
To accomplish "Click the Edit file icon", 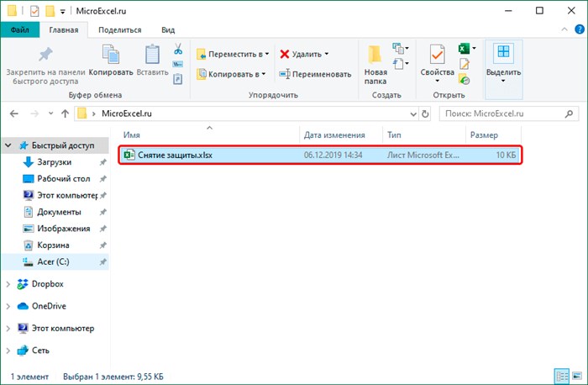I will point(465,64).
